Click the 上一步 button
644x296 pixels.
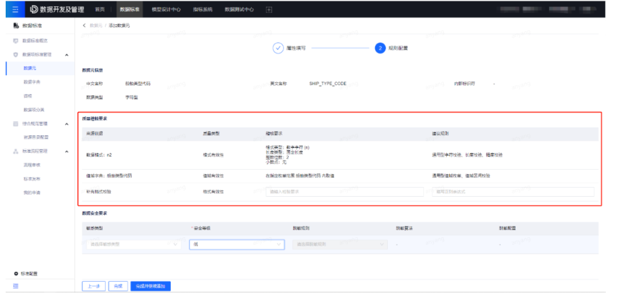(x=94, y=286)
